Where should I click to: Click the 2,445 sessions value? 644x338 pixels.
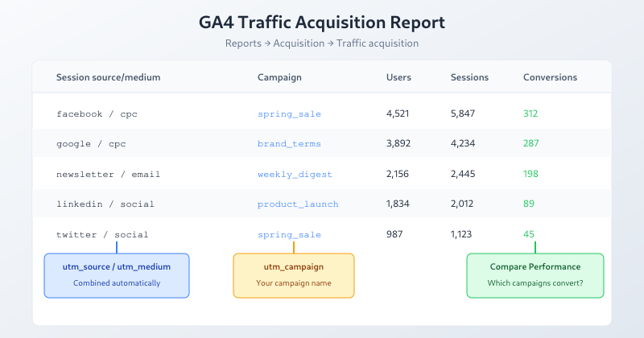(x=462, y=174)
